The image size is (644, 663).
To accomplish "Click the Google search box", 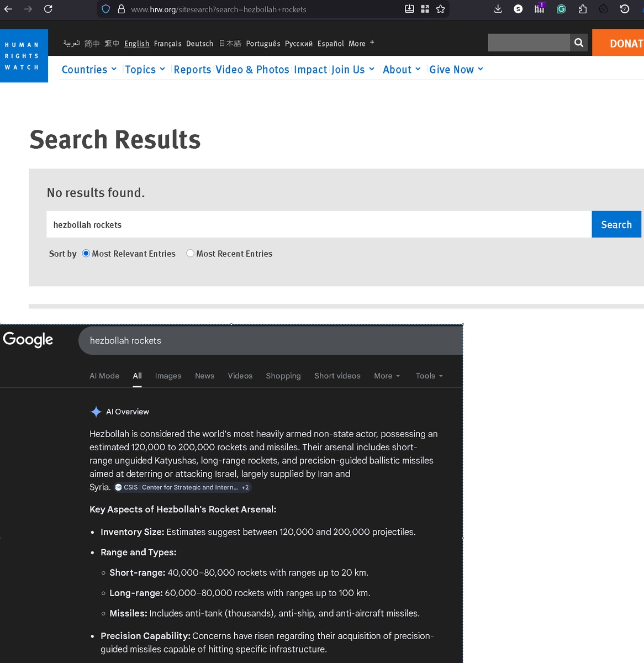I will 271,340.
